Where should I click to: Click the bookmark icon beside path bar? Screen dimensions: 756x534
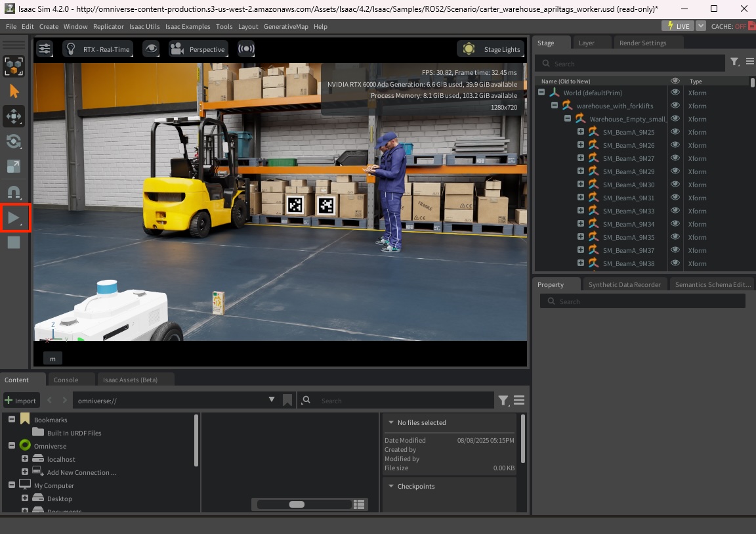287,401
